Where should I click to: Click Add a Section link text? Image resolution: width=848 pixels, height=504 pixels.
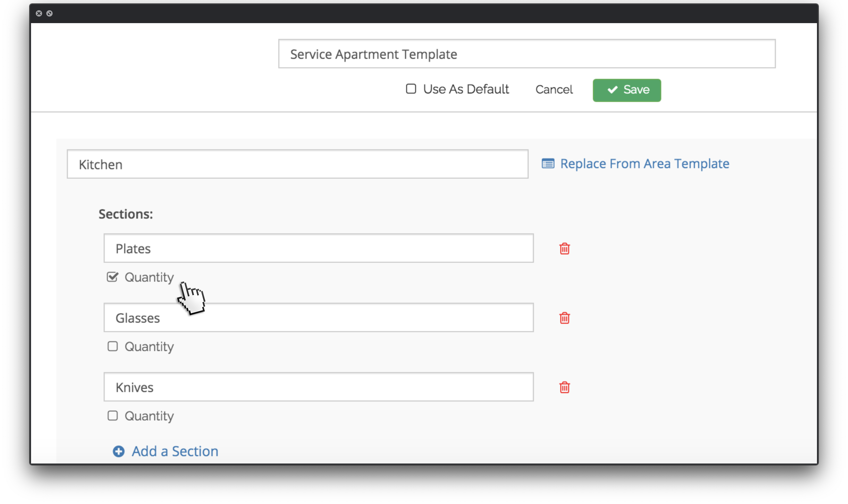[x=175, y=451]
